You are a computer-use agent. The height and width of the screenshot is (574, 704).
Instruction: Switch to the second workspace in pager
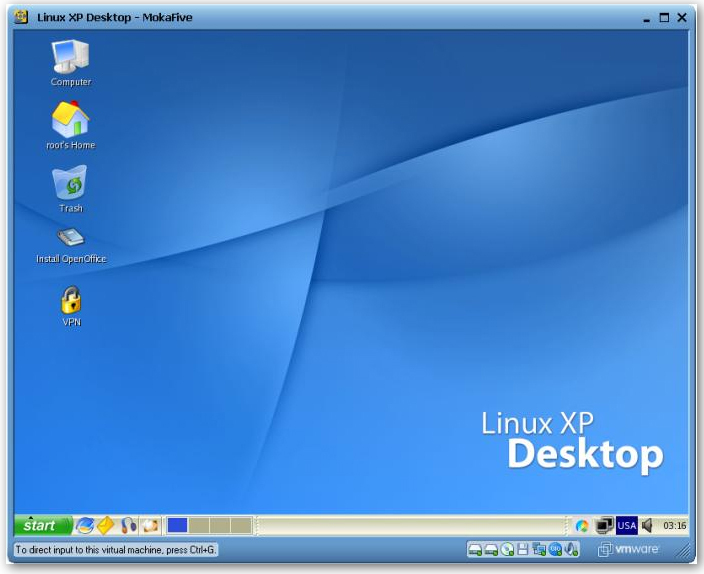(198, 525)
